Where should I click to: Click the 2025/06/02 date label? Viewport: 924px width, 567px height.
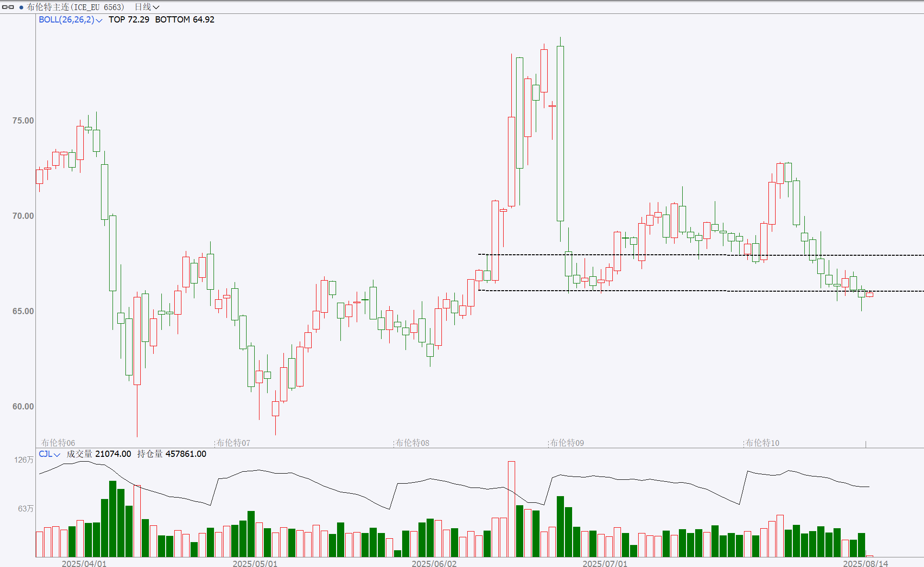[x=434, y=564]
